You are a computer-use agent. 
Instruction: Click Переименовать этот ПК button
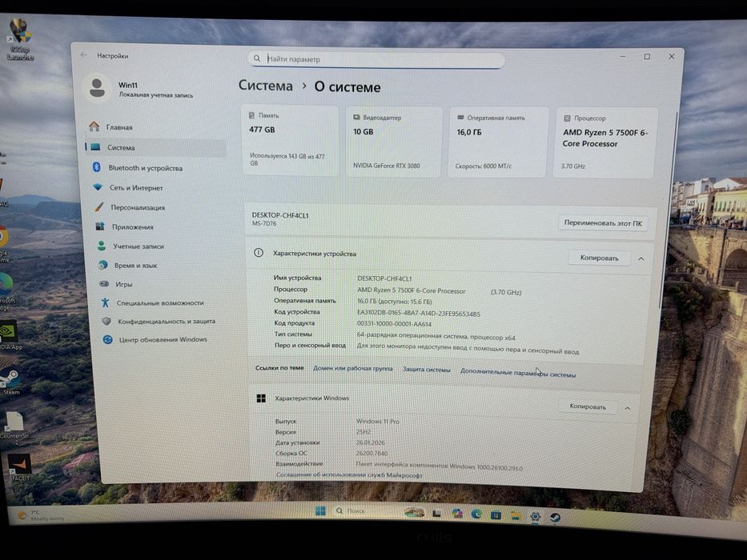(603, 223)
